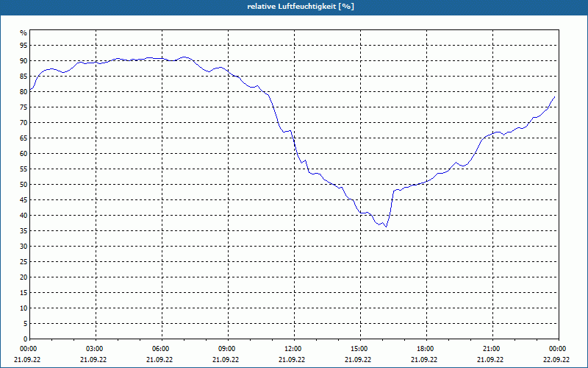Click the 10 y-axis label
The width and height of the screenshot is (588, 368).
(24, 308)
